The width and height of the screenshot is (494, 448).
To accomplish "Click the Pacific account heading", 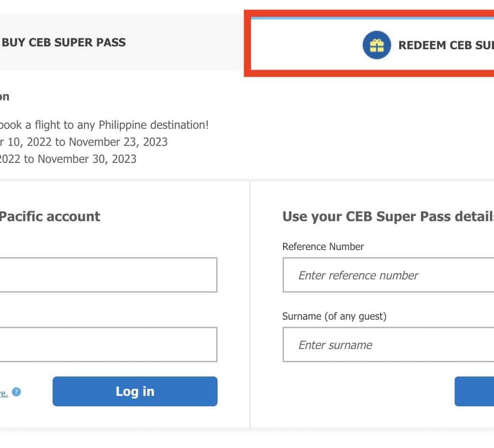I will click(x=50, y=216).
